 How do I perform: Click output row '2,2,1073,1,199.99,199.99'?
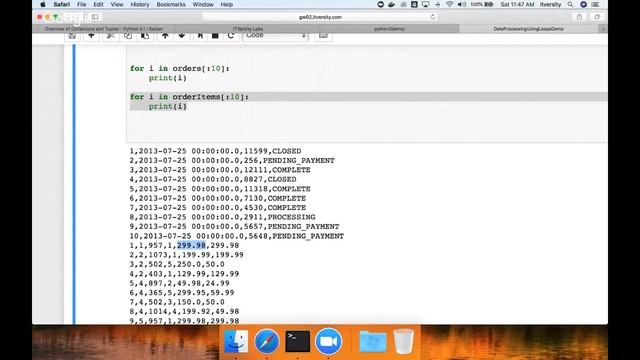tap(187, 255)
